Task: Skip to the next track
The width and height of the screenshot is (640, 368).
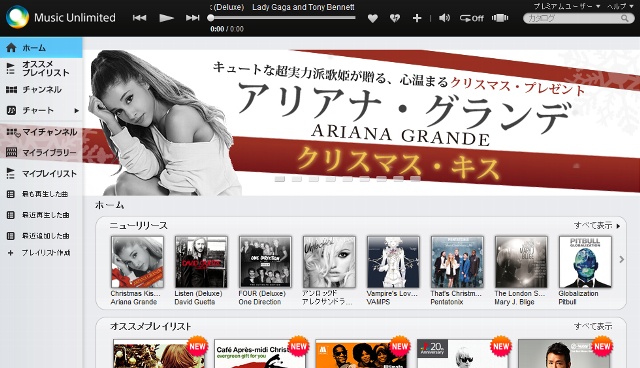Action: (x=192, y=18)
